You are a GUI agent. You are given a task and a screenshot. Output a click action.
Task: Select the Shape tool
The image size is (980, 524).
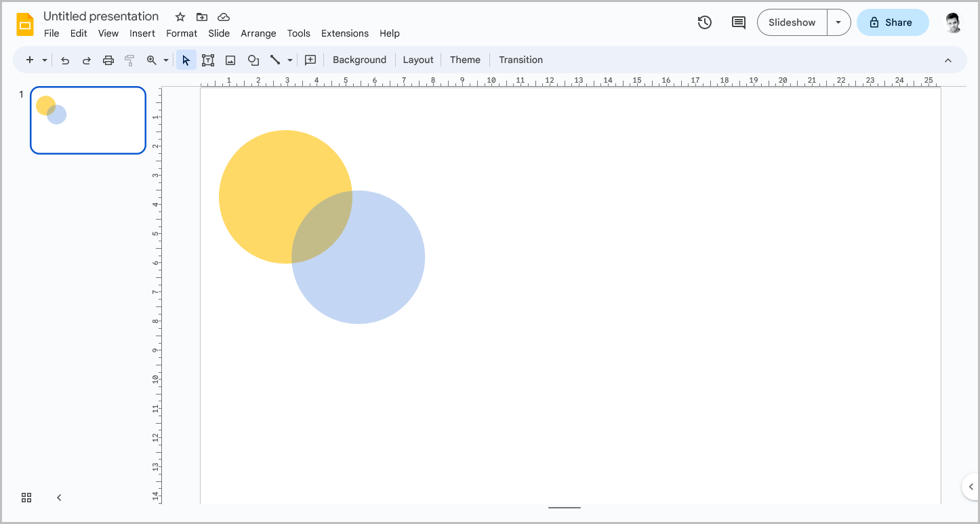tap(253, 60)
